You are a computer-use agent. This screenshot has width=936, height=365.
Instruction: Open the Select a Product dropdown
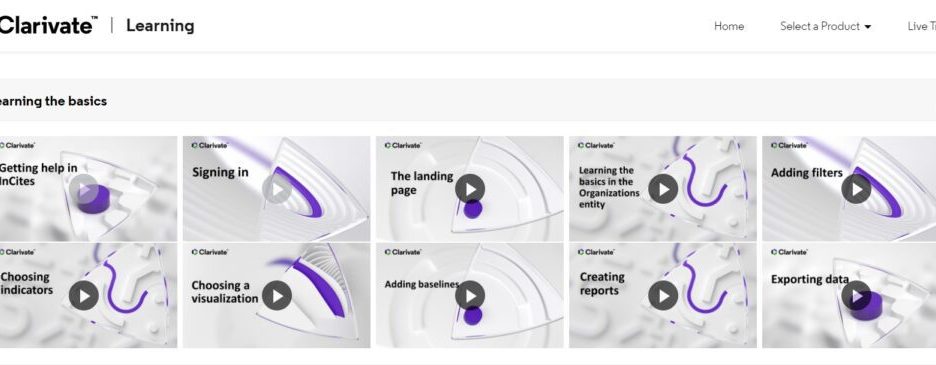point(825,26)
